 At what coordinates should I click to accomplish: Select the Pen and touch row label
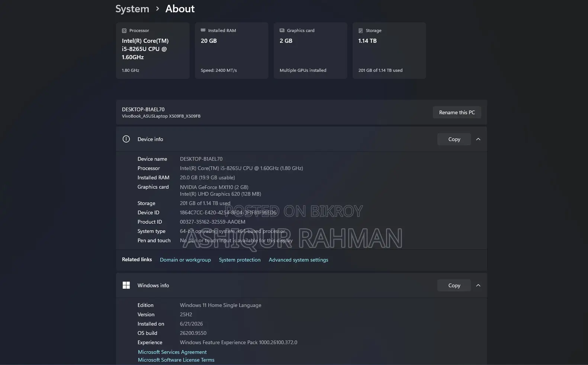[x=154, y=240]
